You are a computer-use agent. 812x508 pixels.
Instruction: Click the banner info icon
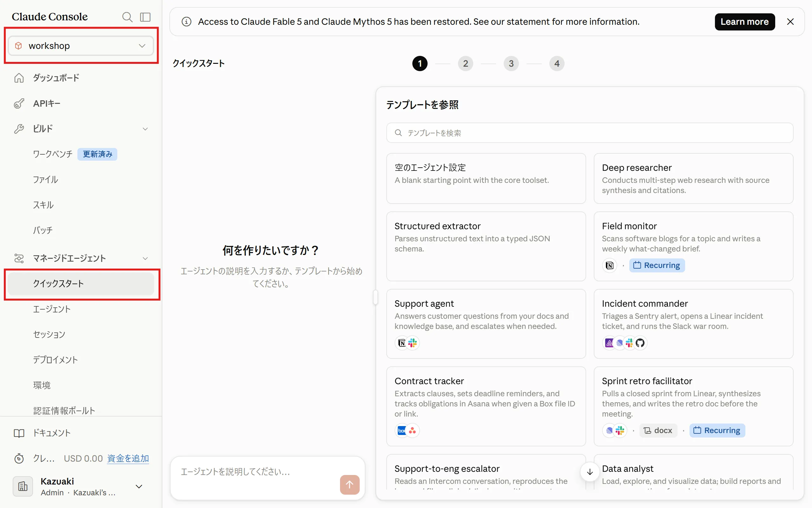click(187, 22)
